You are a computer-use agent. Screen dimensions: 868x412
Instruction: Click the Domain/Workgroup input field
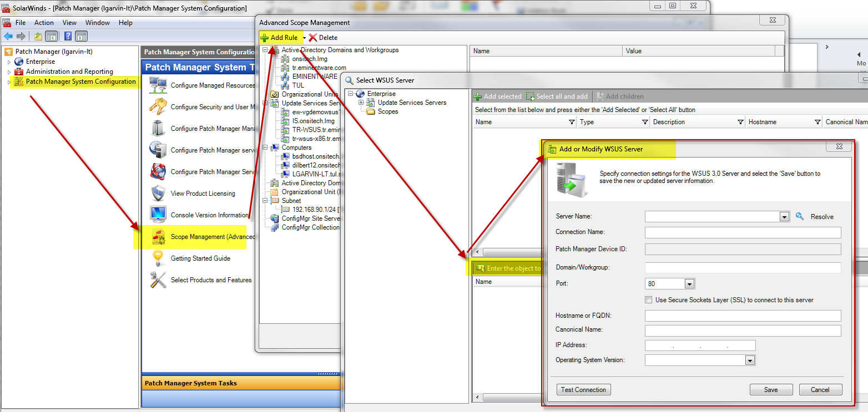coord(743,268)
